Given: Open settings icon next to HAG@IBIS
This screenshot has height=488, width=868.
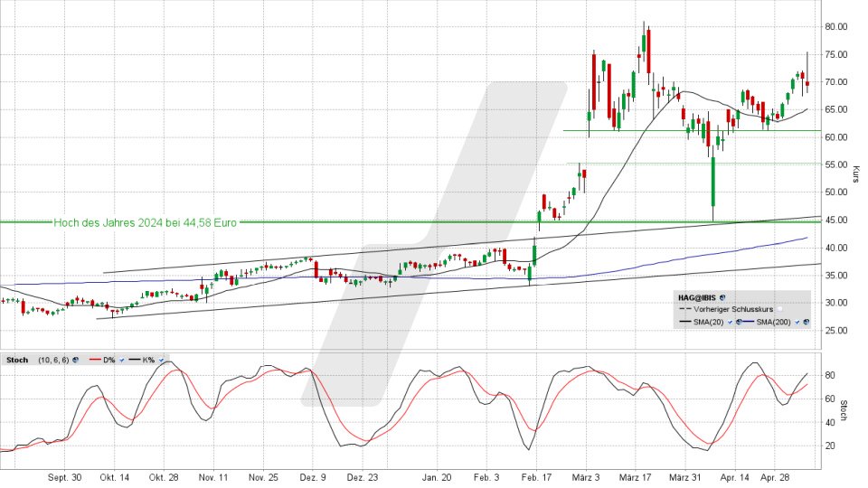Looking at the screenshot, I should point(722,297).
